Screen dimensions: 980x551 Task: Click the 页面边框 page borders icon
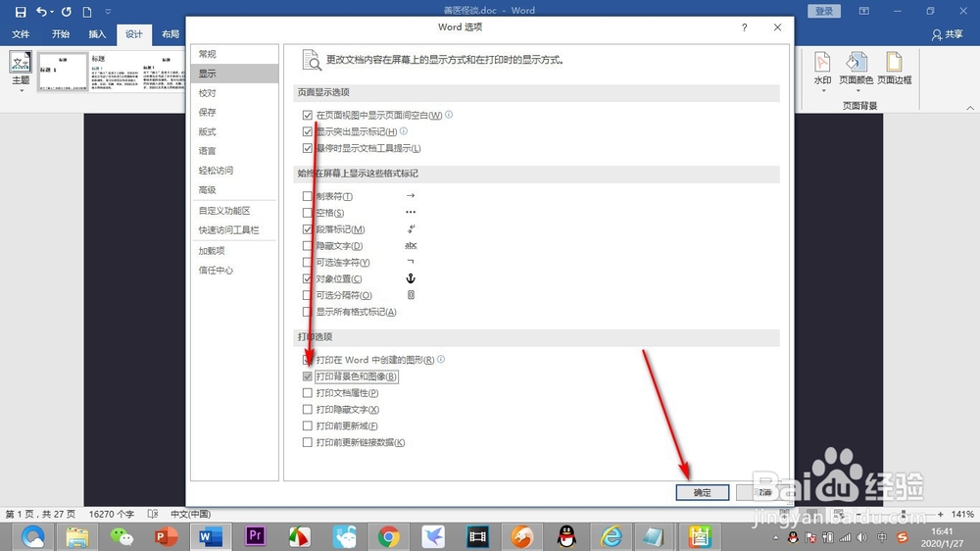click(894, 63)
